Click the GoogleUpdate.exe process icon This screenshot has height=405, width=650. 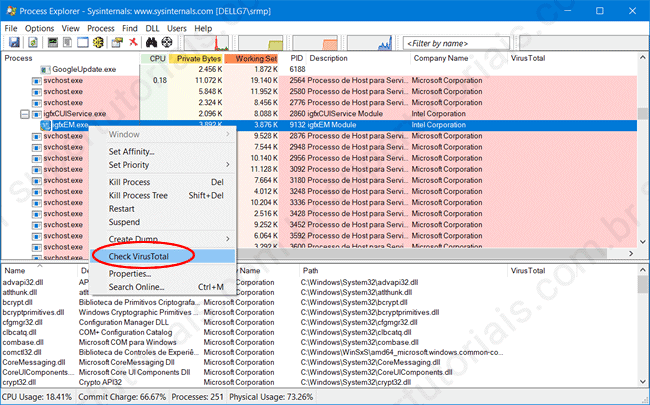[44, 68]
